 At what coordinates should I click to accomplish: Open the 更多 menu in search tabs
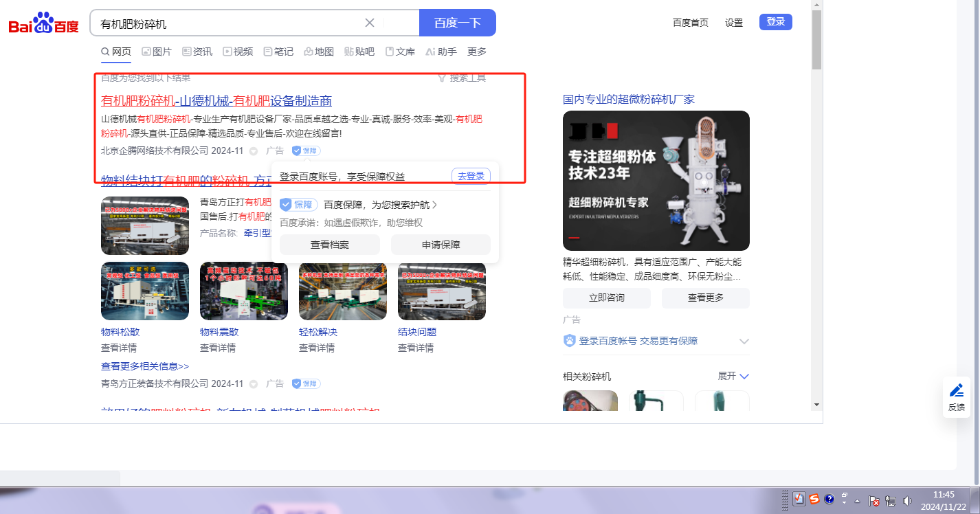pyautogui.click(x=477, y=52)
